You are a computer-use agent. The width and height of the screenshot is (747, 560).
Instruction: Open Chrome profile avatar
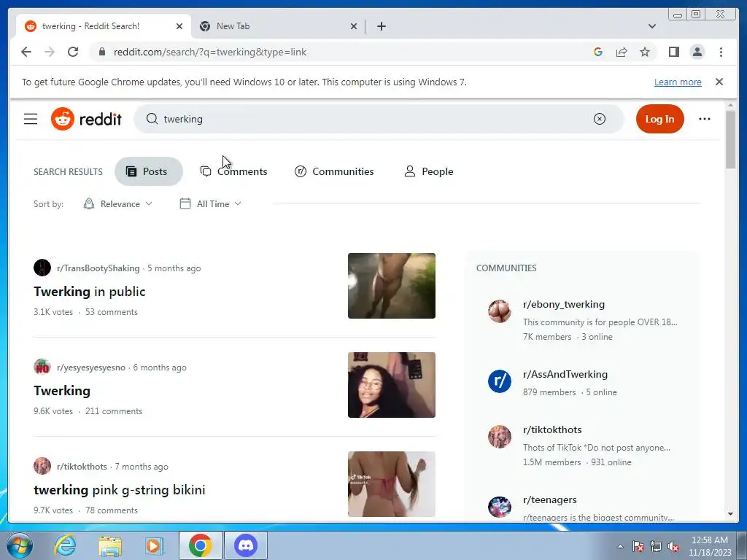pyautogui.click(x=697, y=52)
